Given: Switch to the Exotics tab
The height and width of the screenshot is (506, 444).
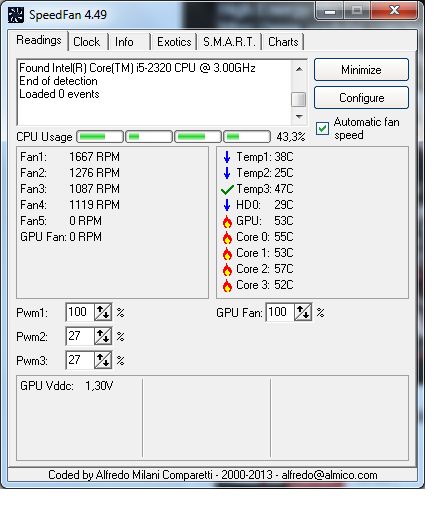Looking at the screenshot, I should pyautogui.click(x=174, y=42).
